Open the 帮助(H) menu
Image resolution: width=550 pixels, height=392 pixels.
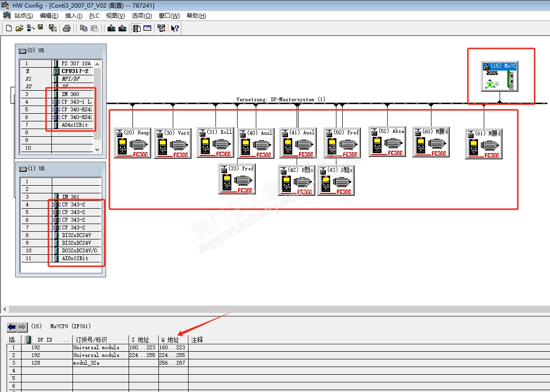tap(196, 16)
